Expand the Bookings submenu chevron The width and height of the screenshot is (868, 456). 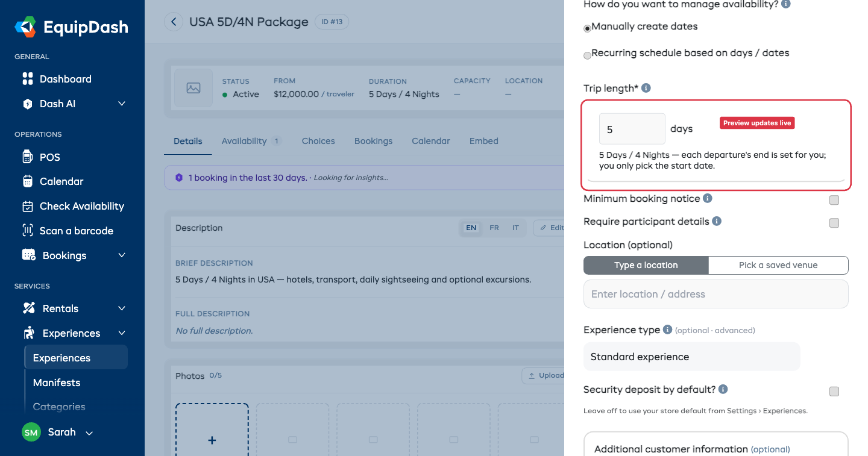[x=122, y=255]
